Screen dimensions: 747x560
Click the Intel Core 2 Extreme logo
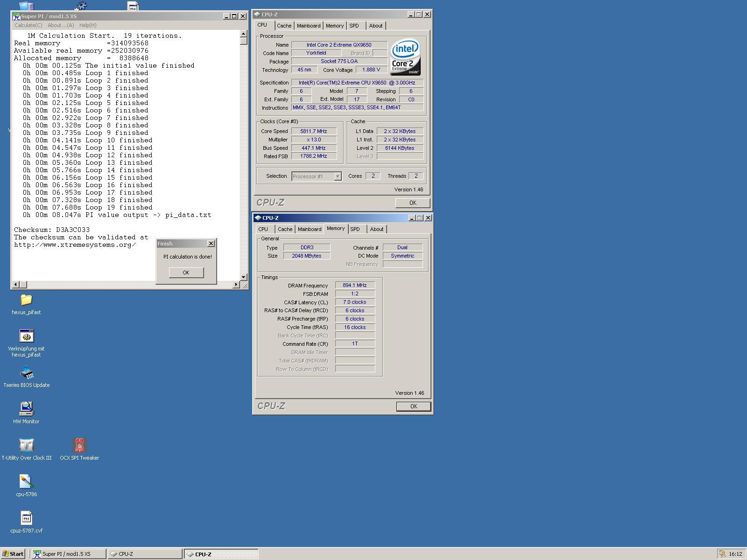(405, 57)
